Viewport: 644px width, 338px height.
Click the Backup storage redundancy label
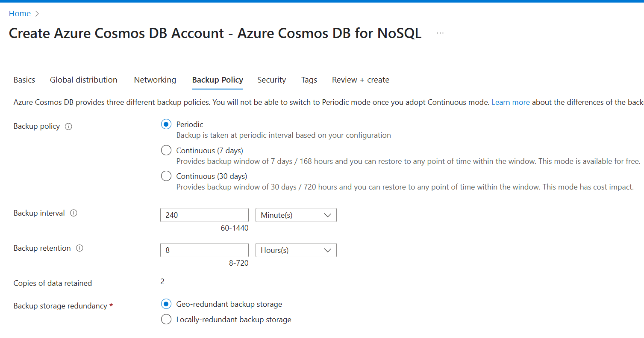[x=60, y=306]
